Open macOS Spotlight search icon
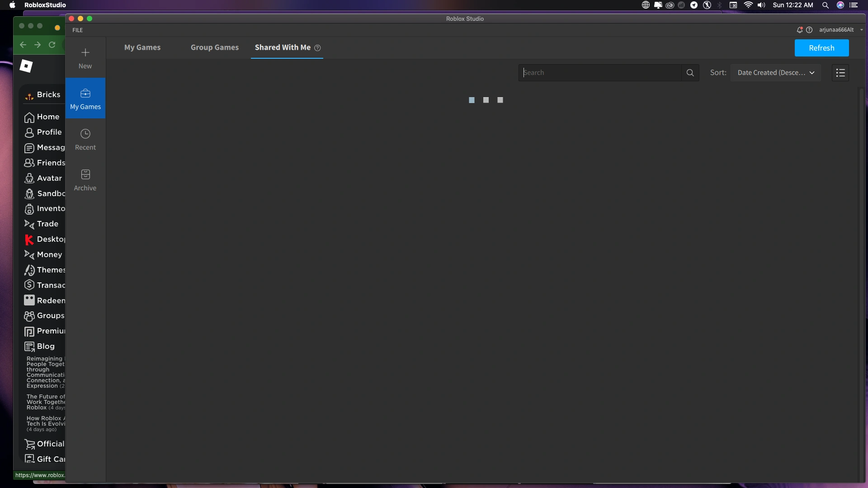Screen dimensions: 868x488 point(825,5)
